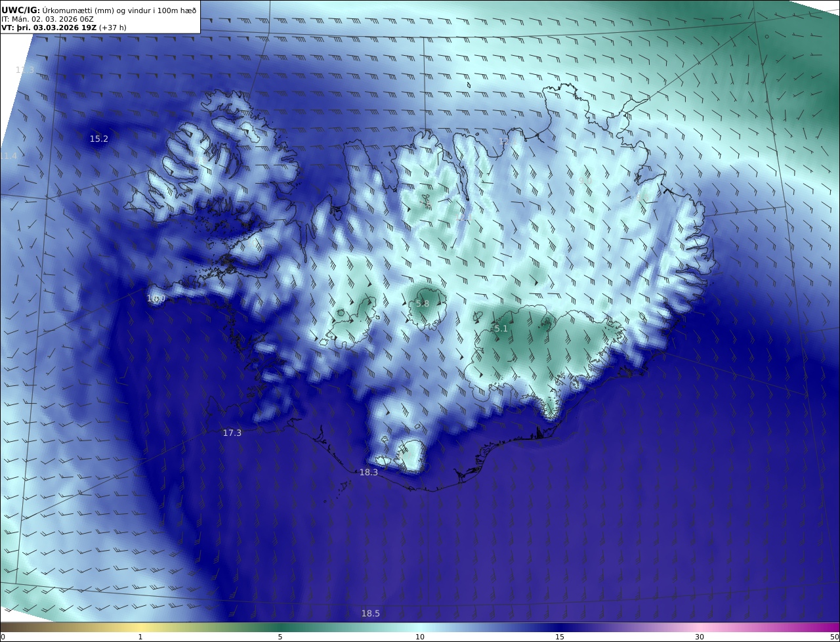This screenshot has width=840, height=642.
Task: Click the valid time "VT: þri. 03.03.2026 19Z"
Action: 50,28
